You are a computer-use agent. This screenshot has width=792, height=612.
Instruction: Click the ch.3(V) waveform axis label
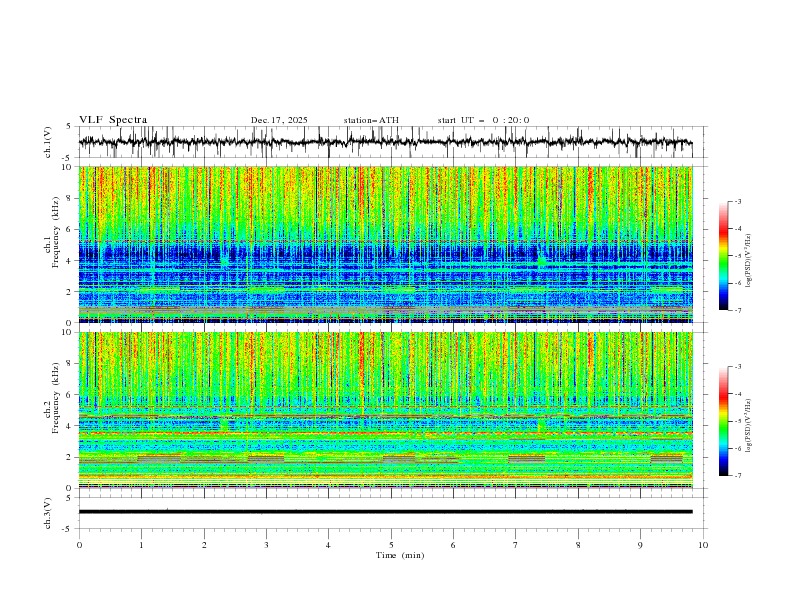click(48, 513)
